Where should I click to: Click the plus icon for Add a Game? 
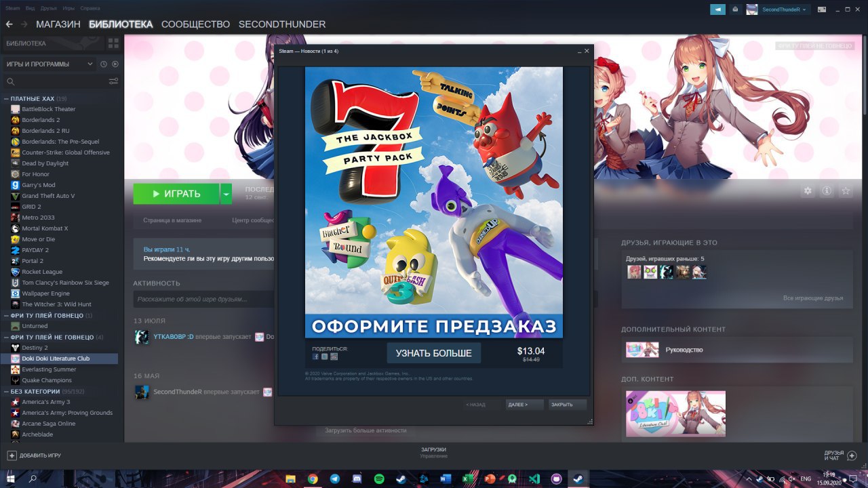pyautogui.click(x=12, y=455)
